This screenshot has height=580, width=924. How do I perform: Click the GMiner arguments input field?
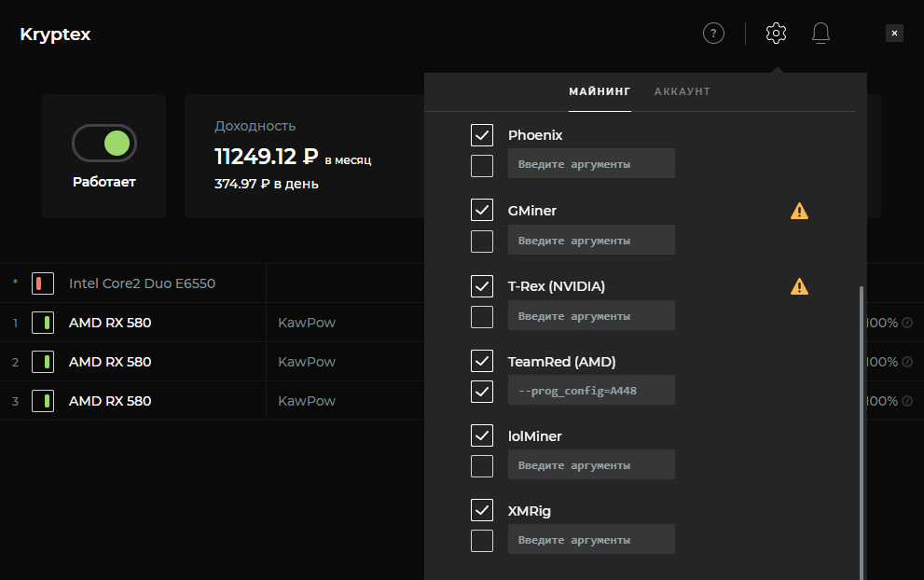coord(591,241)
